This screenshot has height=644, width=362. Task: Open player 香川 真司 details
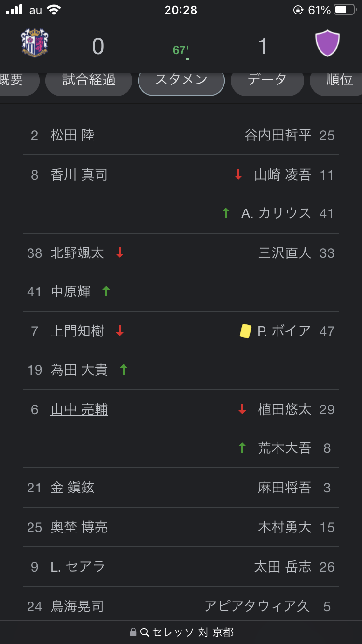[x=79, y=175]
